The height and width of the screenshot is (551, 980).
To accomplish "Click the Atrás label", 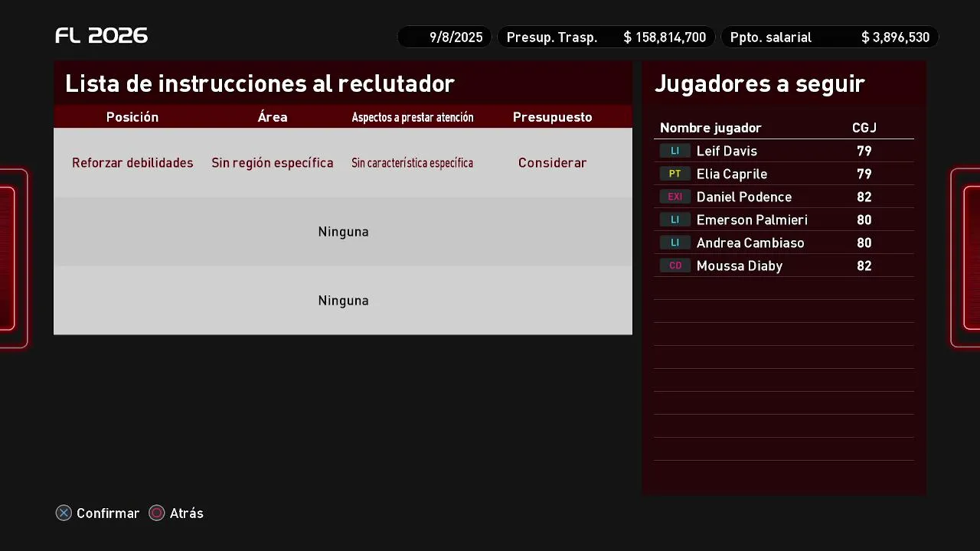I will 187,514.
